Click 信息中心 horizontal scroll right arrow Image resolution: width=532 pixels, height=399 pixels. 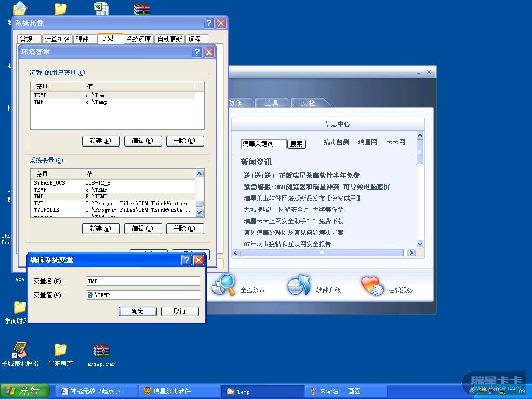[x=411, y=253]
